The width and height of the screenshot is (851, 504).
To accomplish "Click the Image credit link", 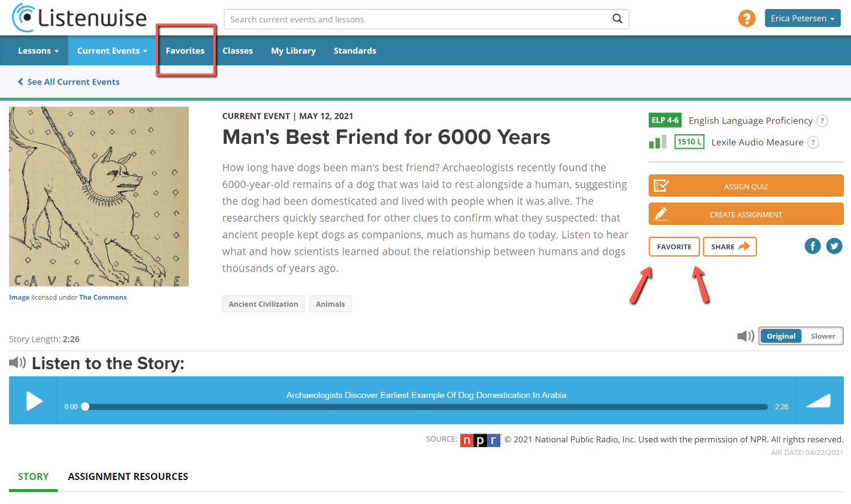I will [19, 297].
